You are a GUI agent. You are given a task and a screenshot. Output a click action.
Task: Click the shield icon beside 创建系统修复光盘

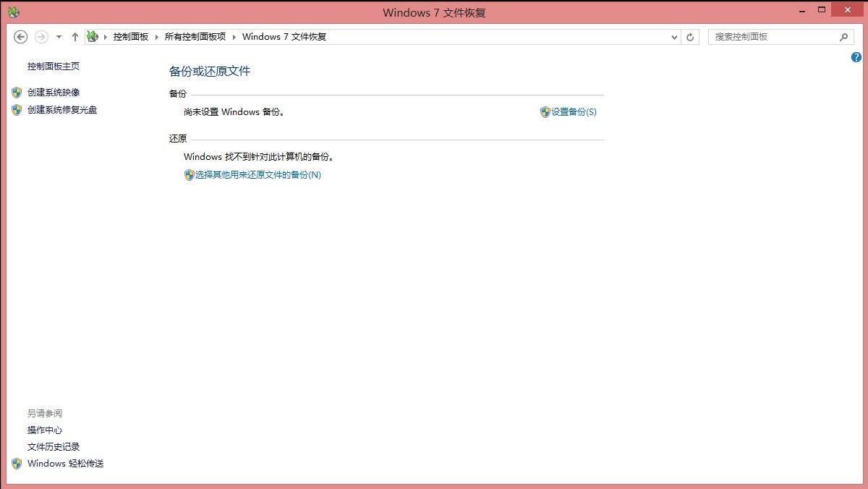[17, 110]
